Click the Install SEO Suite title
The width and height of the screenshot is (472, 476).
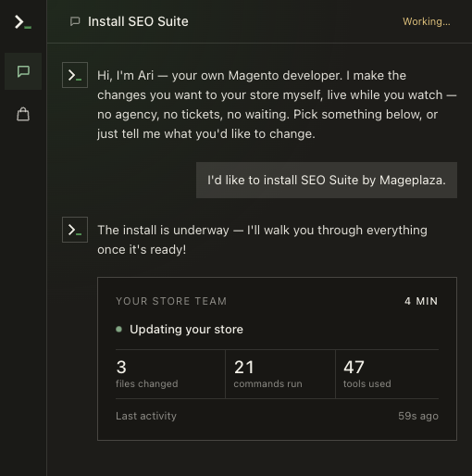(138, 21)
